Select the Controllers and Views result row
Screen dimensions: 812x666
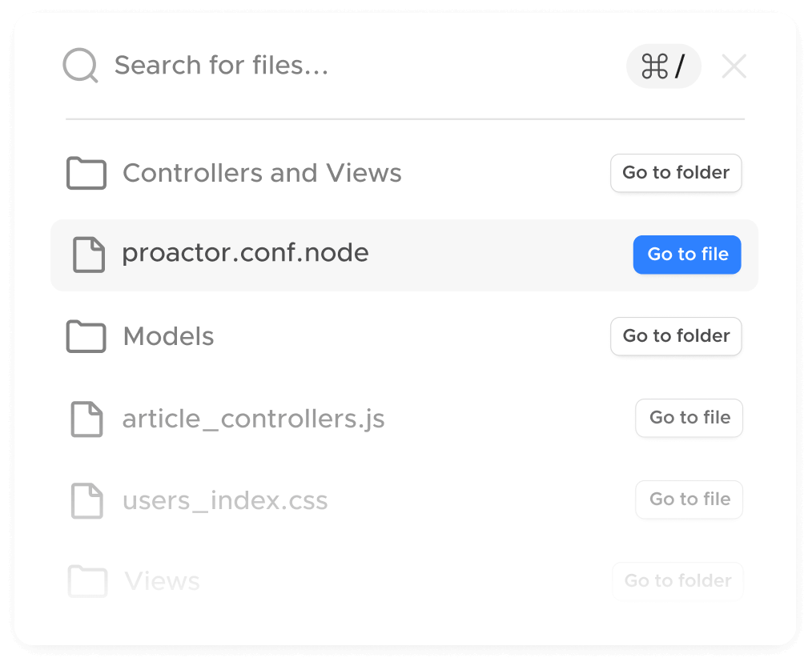pyautogui.click(x=320, y=173)
